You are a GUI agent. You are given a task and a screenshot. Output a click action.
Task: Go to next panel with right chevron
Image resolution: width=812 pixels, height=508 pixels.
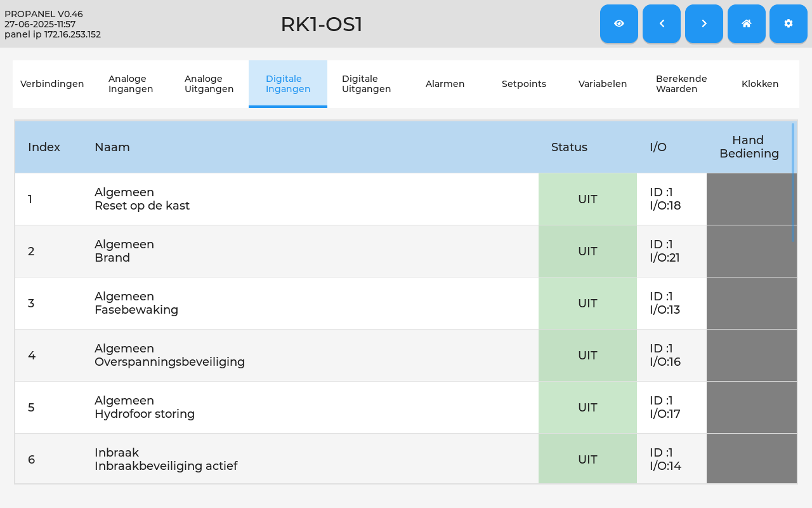[704, 23]
